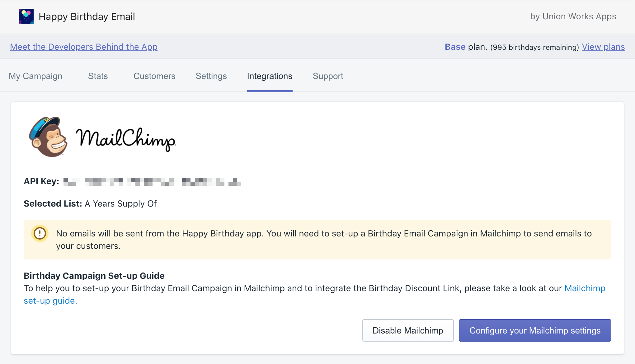Screen dimensions: 635x364
Task: Click the blurred API Key value
Action: [x=152, y=181]
